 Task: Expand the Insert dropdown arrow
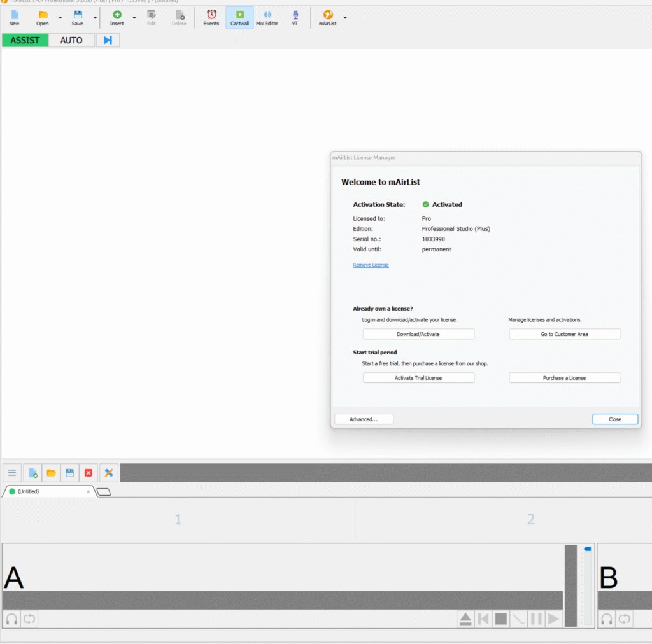click(134, 18)
